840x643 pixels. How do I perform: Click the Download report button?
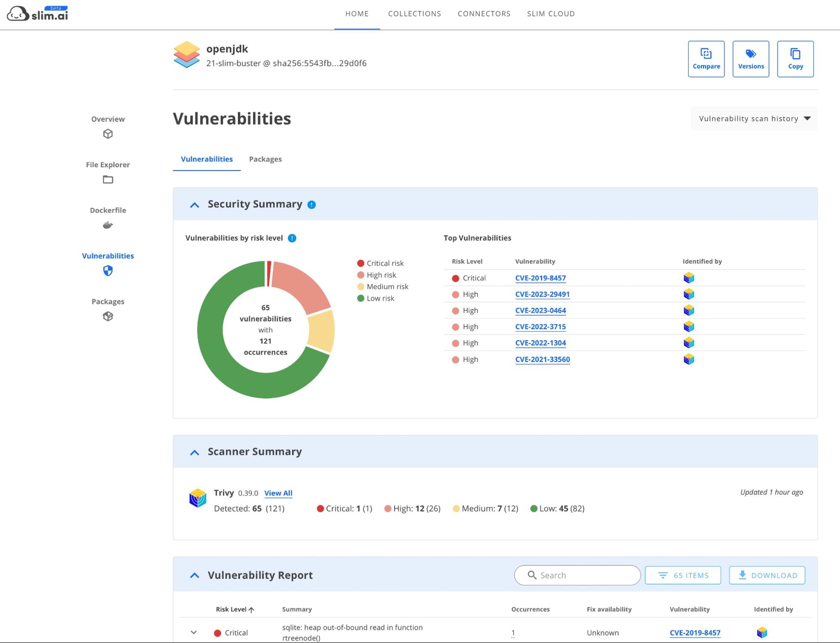pos(767,575)
